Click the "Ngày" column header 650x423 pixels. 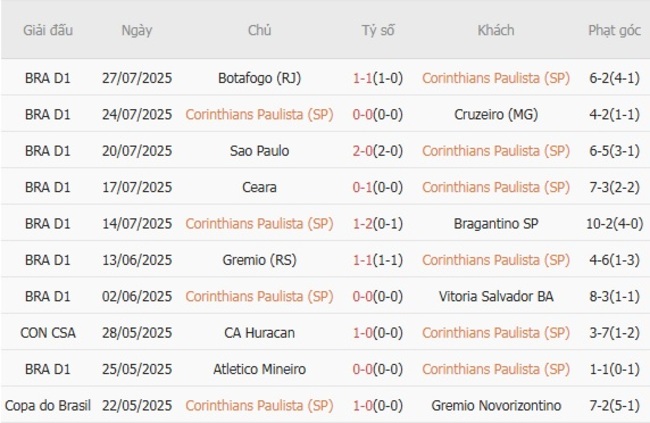[137, 30]
